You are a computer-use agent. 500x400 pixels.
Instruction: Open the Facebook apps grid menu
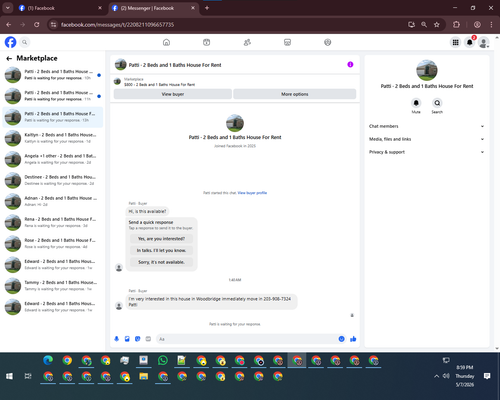point(455,42)
